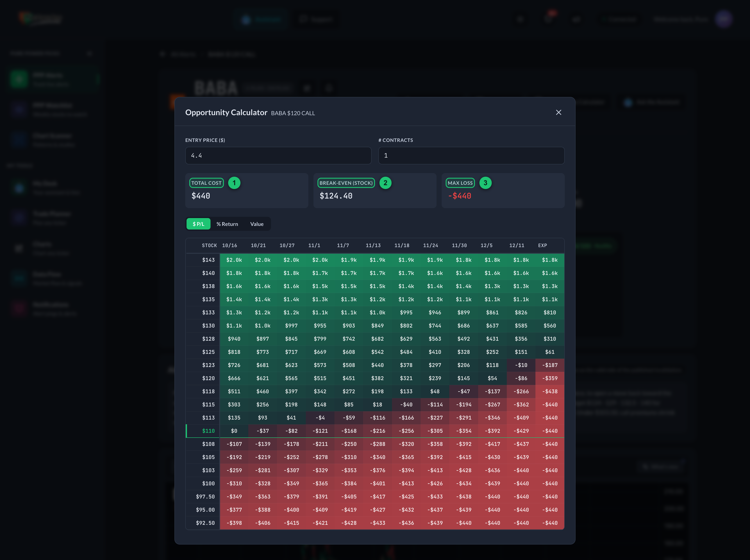Click the -$398 cell in the $92.50 row

[x=234, y=523]
